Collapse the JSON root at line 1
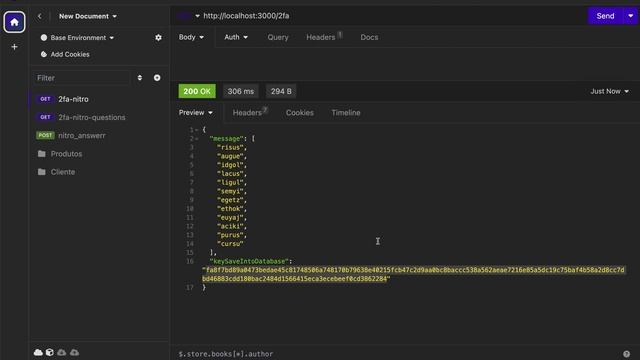The height and width of the screenshot is (360, 640). 196,130
